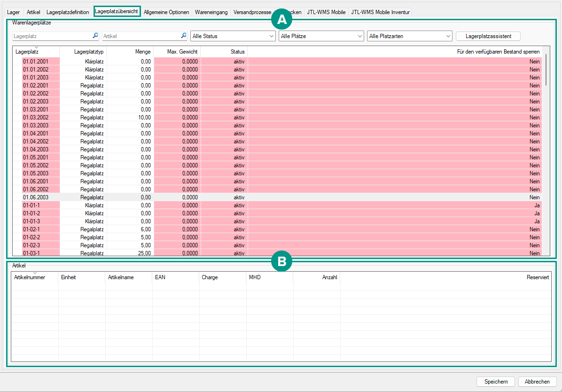Expand the Alle Plätze dropdown

[321, 36]
